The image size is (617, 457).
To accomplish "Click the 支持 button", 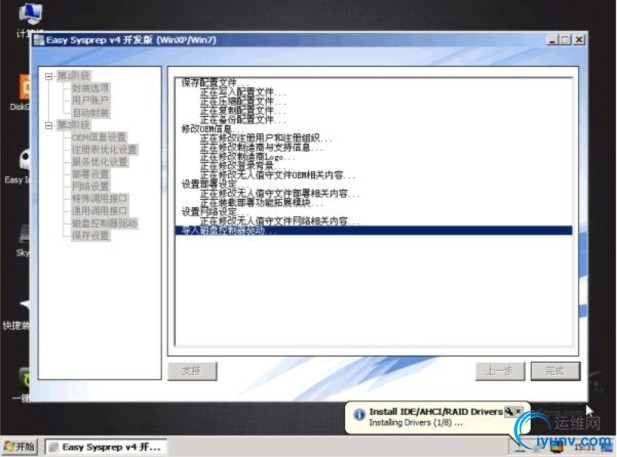I will click(x=192, y=371).
